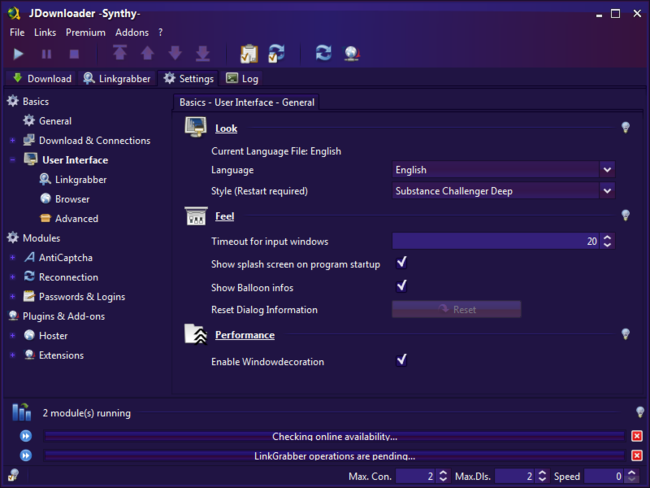
Task: Click the Feel section heading link
Action: 224,216
